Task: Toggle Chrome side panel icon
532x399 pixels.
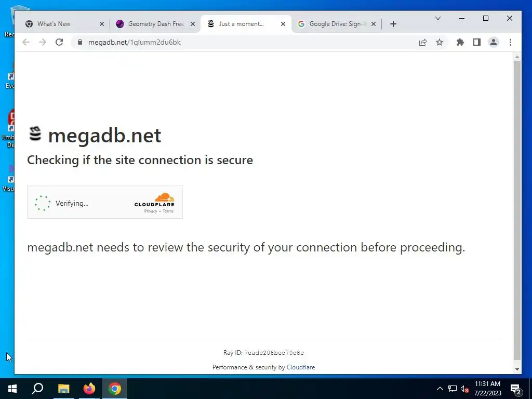Action: pos(477,42)
